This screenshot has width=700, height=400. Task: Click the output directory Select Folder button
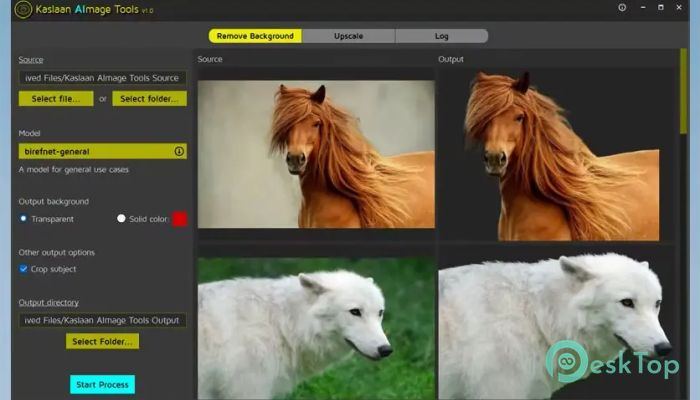coord(102,341)
